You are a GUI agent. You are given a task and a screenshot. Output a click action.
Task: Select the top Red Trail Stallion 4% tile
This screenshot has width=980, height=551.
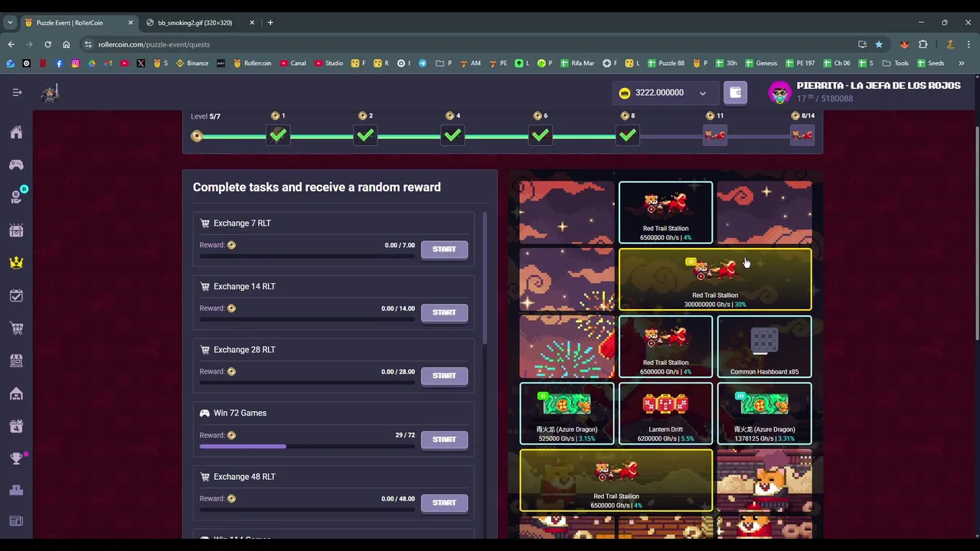(x=665, y=213)
